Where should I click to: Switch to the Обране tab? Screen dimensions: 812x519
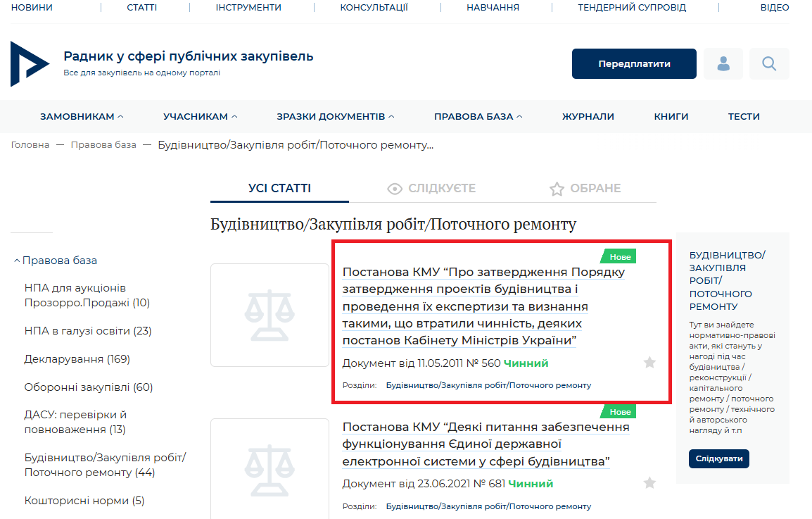pyautogui.click(x=585, y=189)
